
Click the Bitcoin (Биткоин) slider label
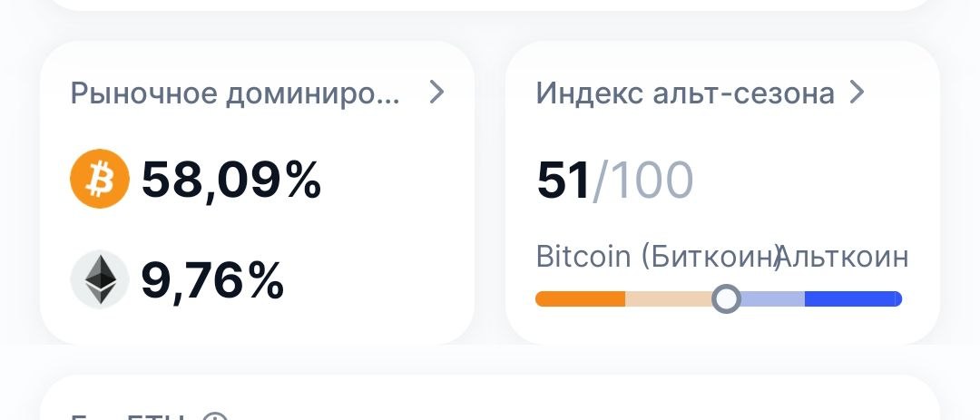click(x=658, y=257)
